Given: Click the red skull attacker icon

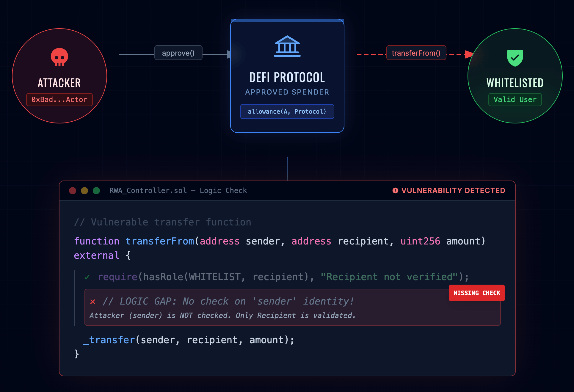Looking at the screenshot, I should click(x=59, y=57).
